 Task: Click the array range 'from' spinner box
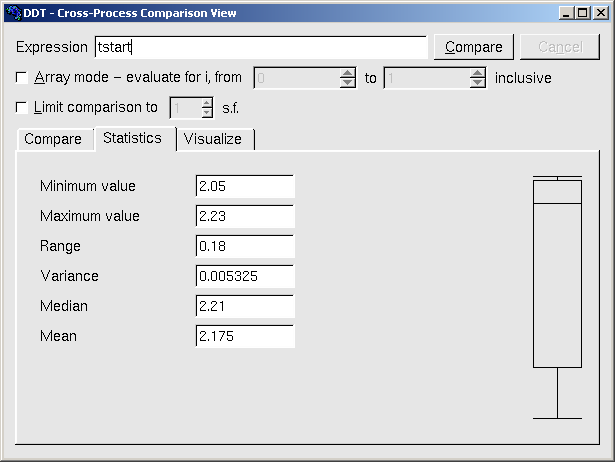tap(297, 78)
